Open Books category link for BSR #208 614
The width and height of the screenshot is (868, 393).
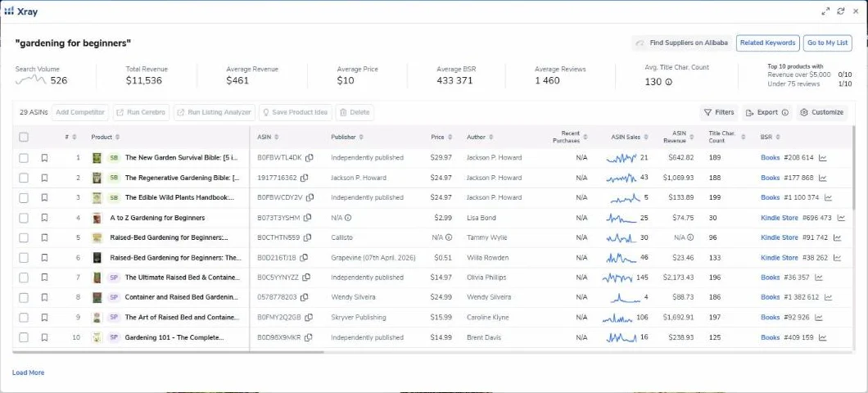(770, 158)
